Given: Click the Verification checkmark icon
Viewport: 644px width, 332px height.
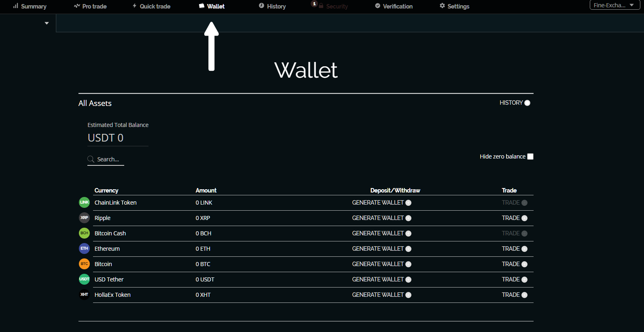Looking at the screenshot, I should 377,6.
